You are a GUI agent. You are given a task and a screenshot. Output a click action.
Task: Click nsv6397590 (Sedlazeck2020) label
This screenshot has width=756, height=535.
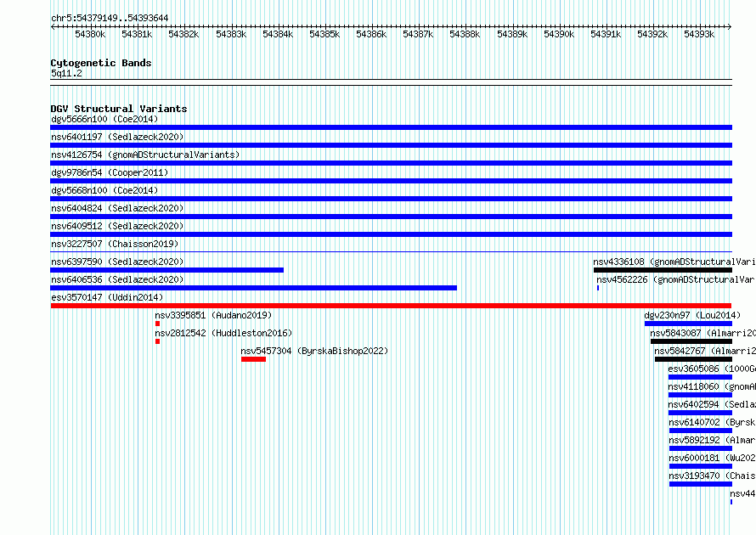(x=117, y=262)
